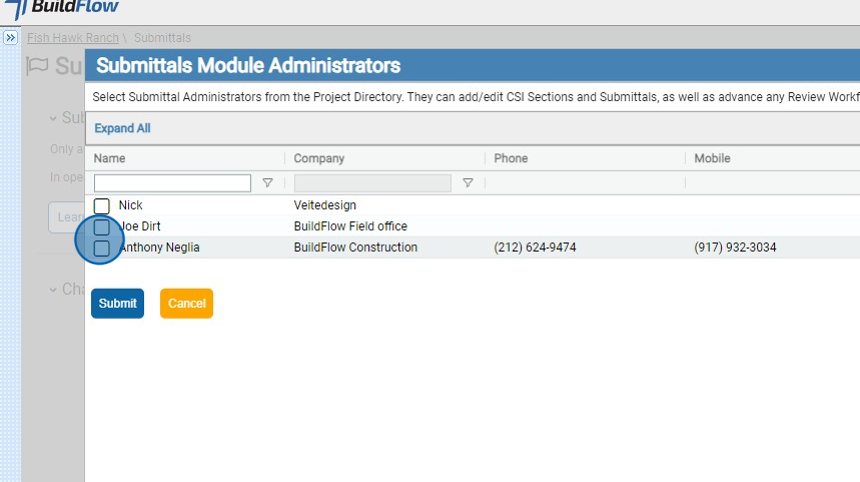
Task: Click the Company column filter funnel icon
Action: [467, 183]
